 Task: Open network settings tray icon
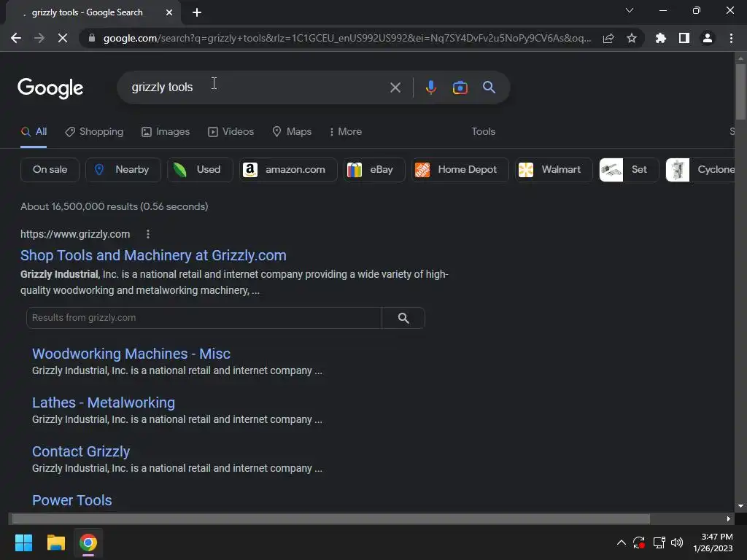(x=659, y=542)
